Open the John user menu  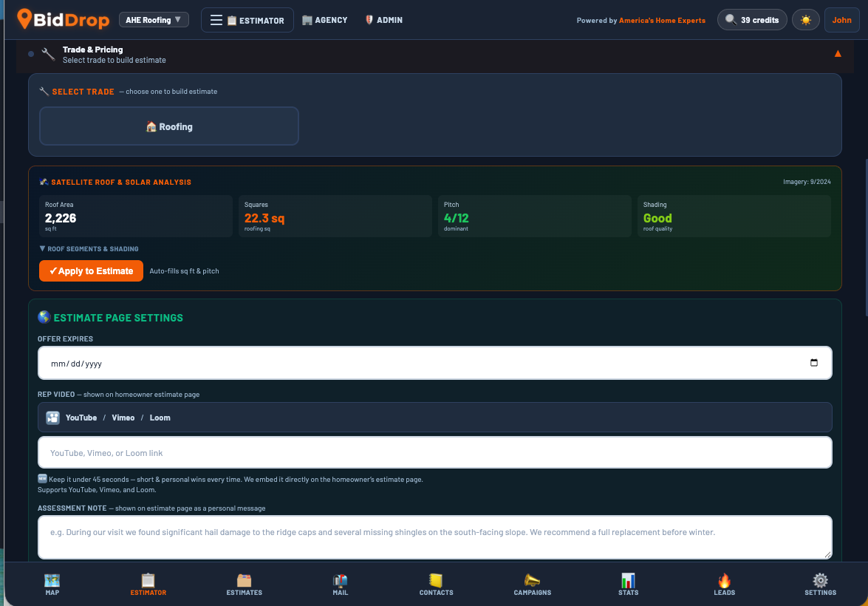[x=841, y=20]
